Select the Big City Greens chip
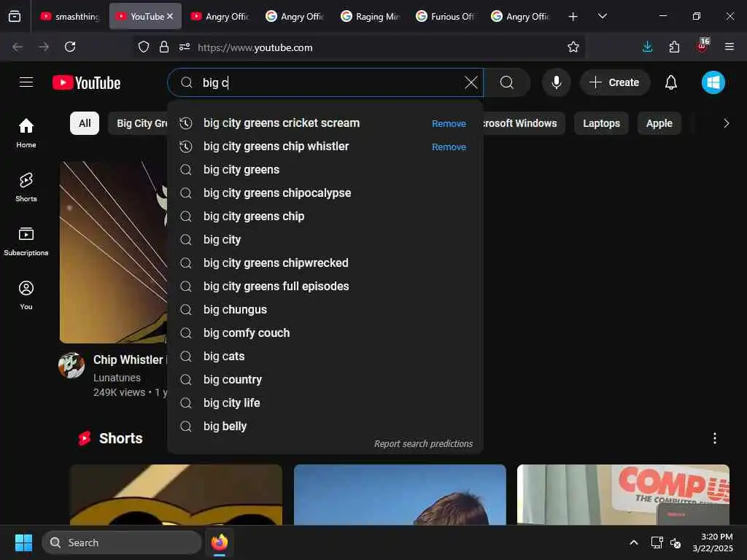The image size is (747, 560). [x=138, y=123]
